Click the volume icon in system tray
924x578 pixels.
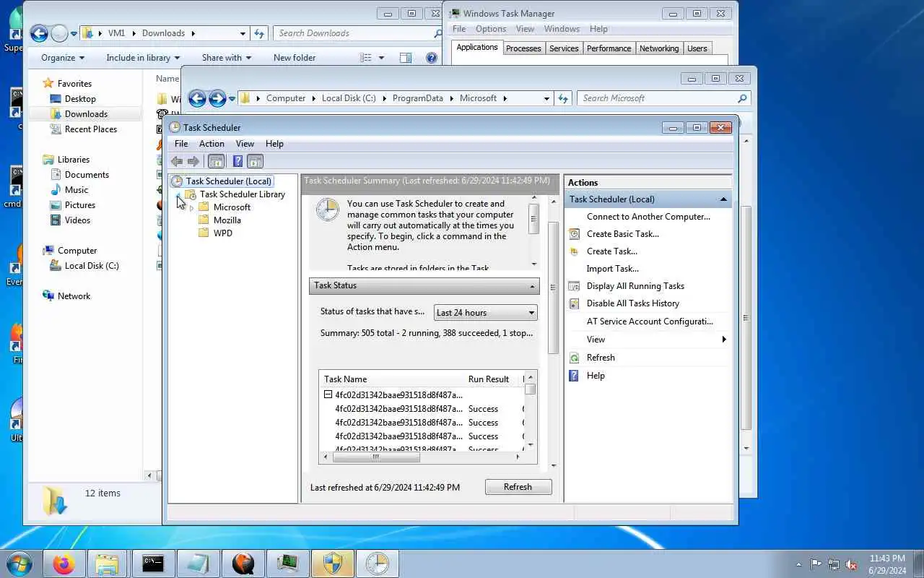(851, 564)
